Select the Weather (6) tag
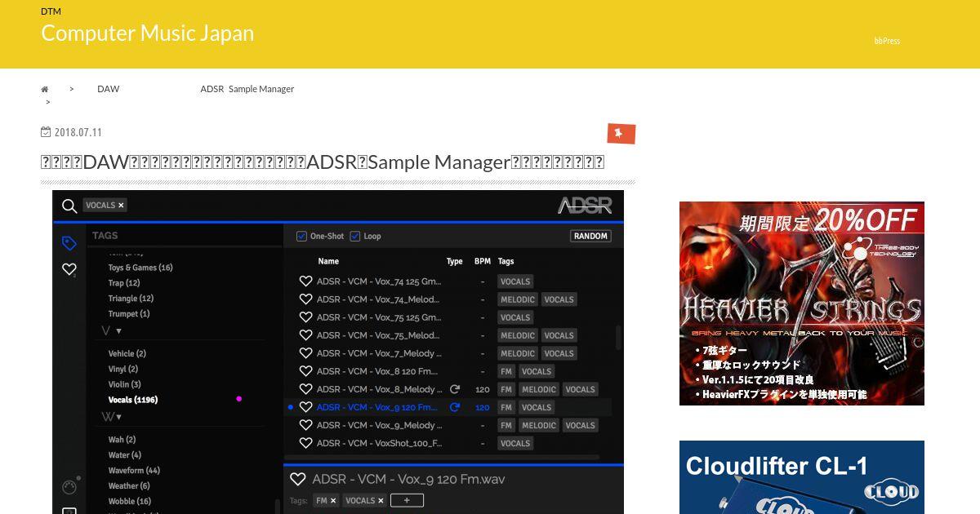The image size is (980, 514). pos(129,486)
